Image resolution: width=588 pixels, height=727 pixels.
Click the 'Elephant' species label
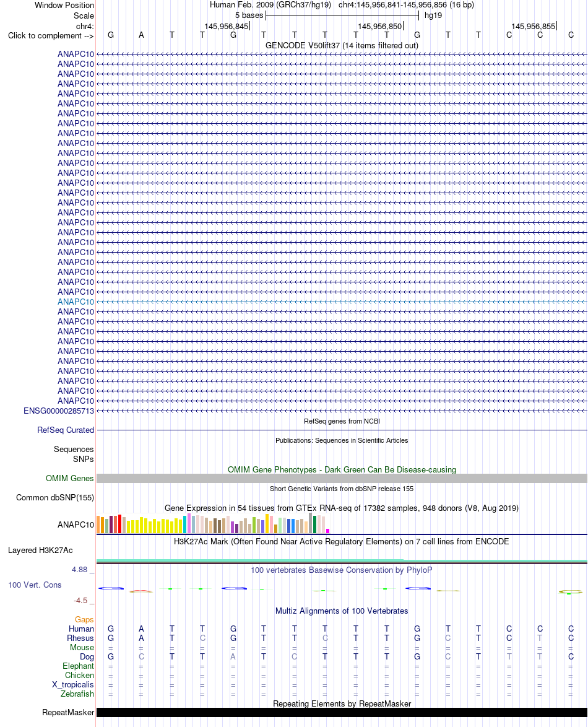tap(79, 666)
